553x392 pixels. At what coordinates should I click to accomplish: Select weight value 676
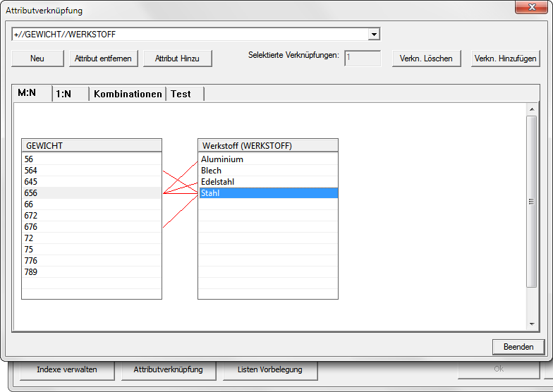92,227
